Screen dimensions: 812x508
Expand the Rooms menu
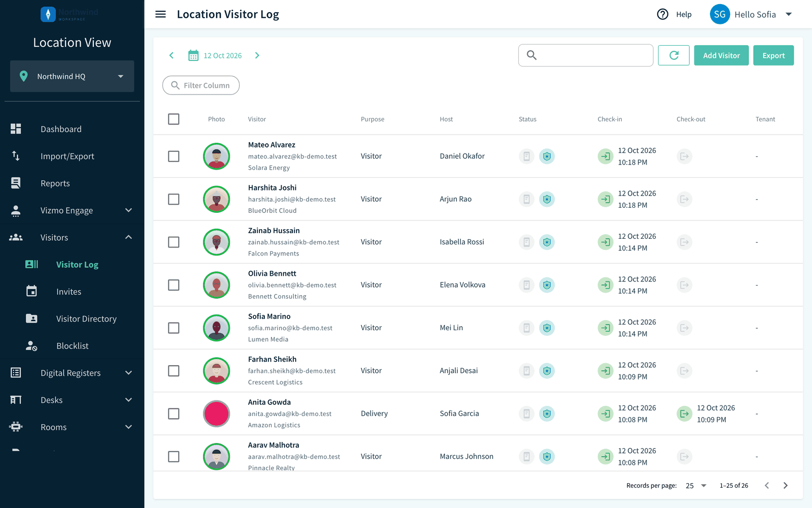[72, 427]
